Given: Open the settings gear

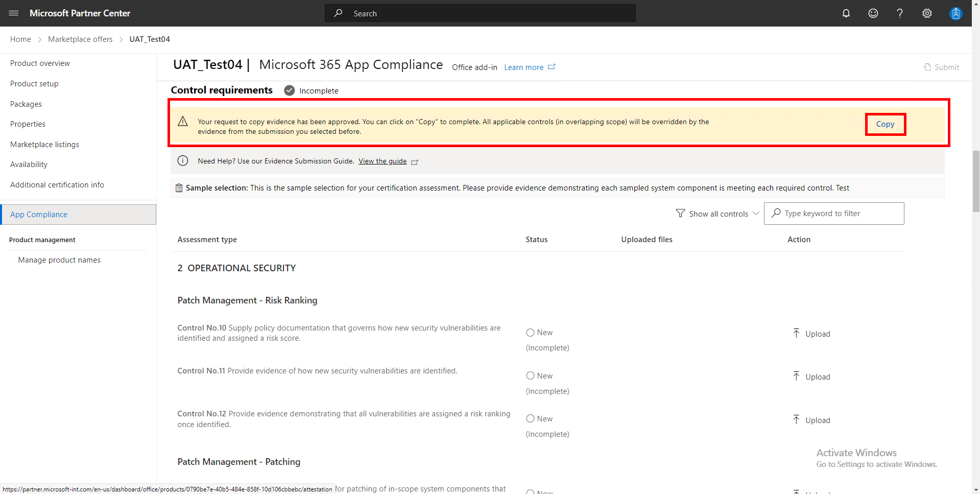Looking at the screenshot, I should [927, 13].
